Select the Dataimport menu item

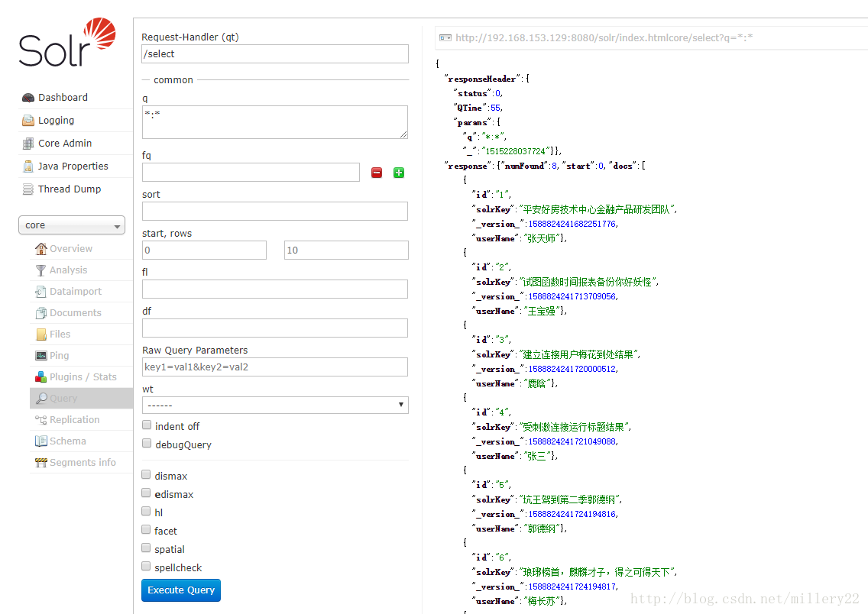(76, 292)
